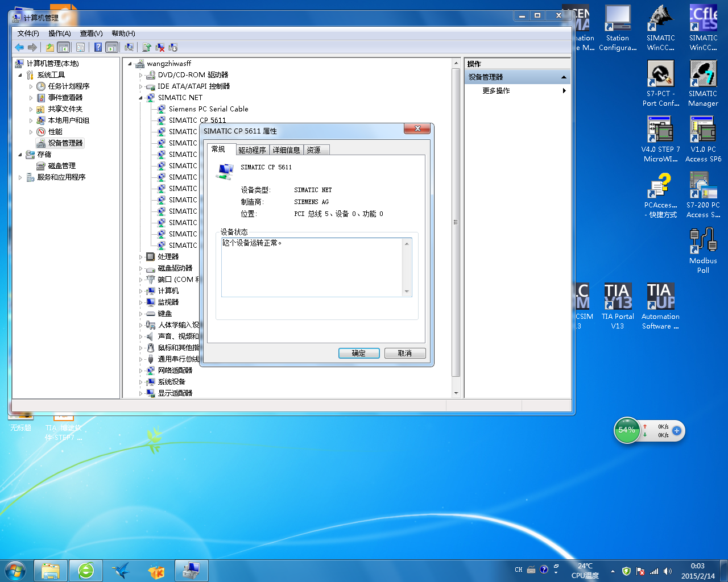Click the update driver software toolbar icon
The image size is (728, 582).
click(147, 48)
